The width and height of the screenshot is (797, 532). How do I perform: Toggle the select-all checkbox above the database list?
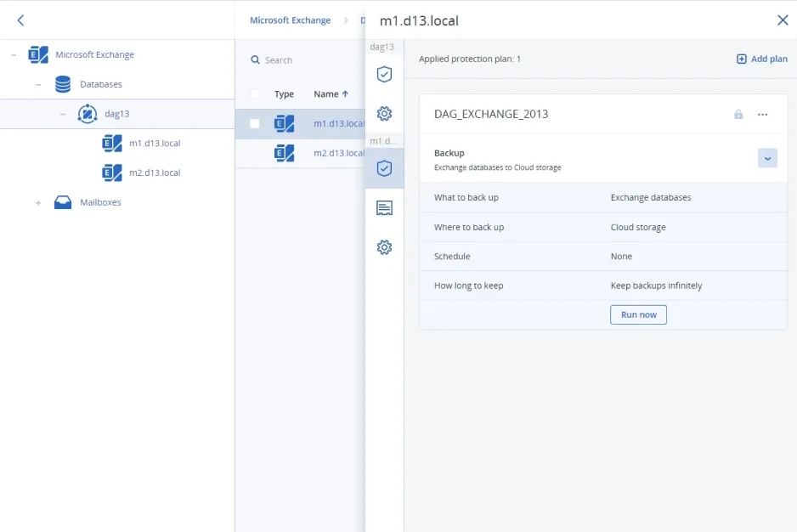[254, 94]
